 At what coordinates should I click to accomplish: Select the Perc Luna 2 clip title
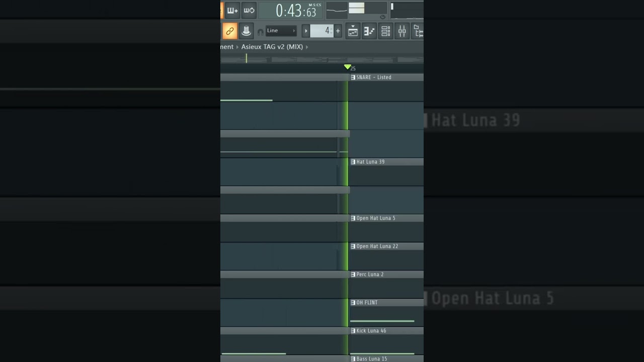[370, 275]
